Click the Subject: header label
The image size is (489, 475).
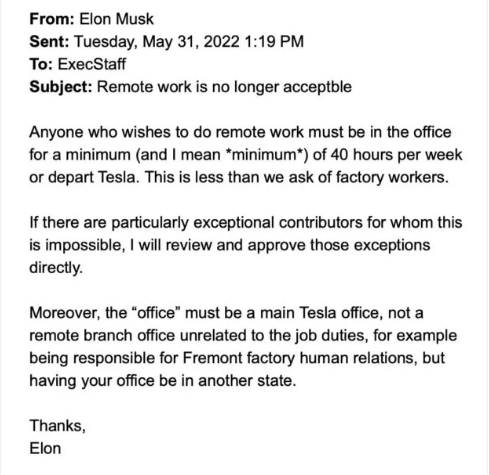pyautogui.click(x=61, y=87)
